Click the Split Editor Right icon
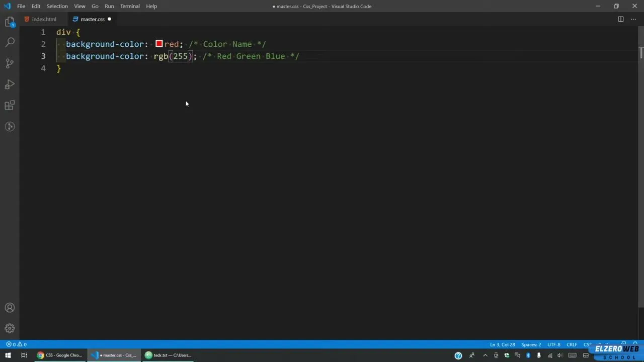 coord(621,19)
